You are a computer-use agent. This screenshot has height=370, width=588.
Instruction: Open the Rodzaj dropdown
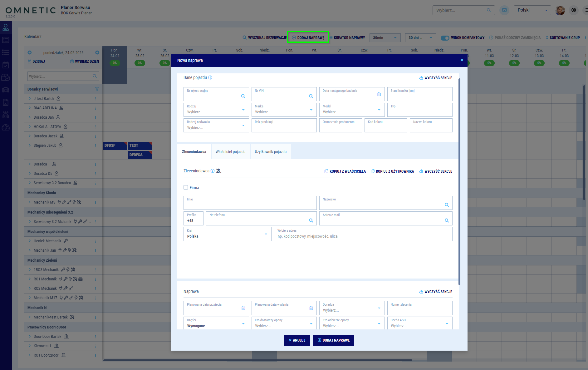[216, 110]
